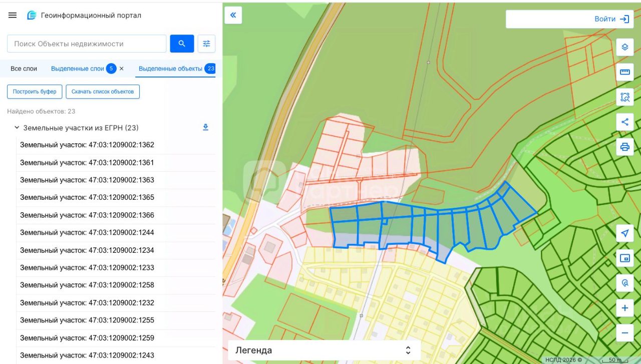Focus the Поиск Объекты недвижимости field
Viewport: 641px width, 364px height.
[87, 44]
